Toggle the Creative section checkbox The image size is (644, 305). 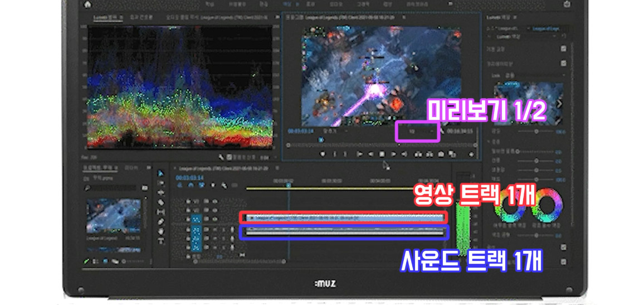click(563, 64)
